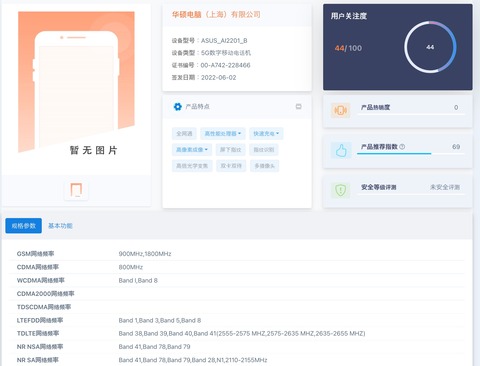Screen dimensions: 480x366
Task: Switch to the 基本功能 tab
Action: tap(60, 226)
